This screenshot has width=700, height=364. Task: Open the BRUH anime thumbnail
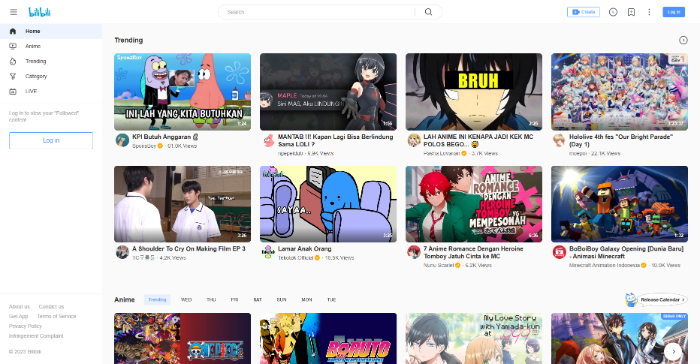tap(474, 92)
